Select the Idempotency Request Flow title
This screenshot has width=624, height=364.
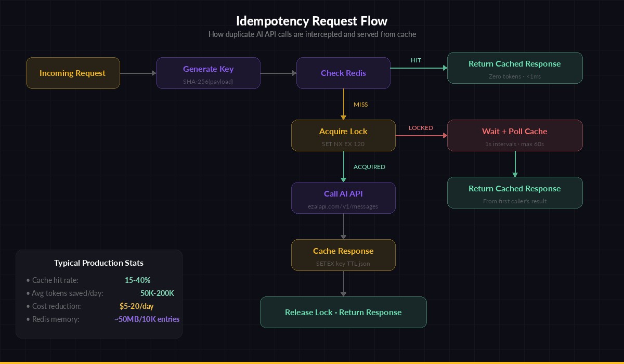[x=312, y=21]
